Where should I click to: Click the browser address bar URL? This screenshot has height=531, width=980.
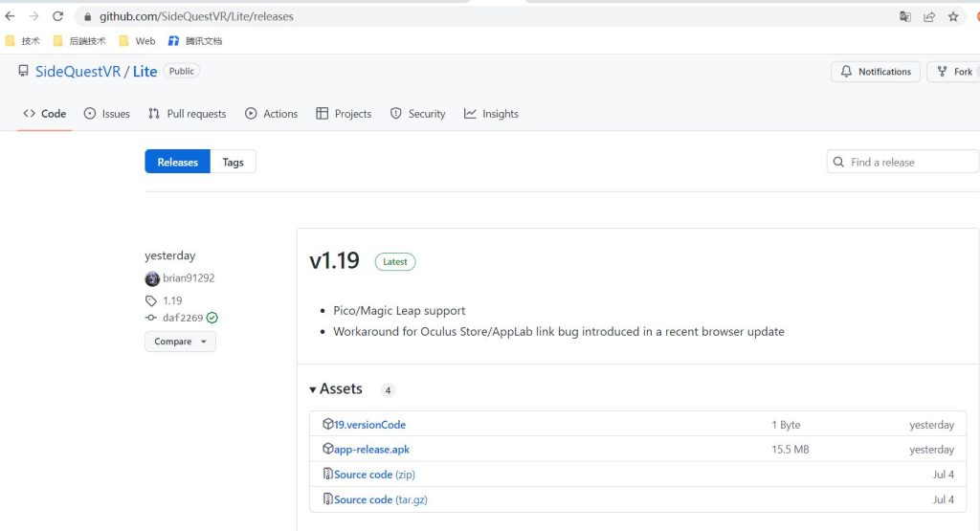point(196,17)
